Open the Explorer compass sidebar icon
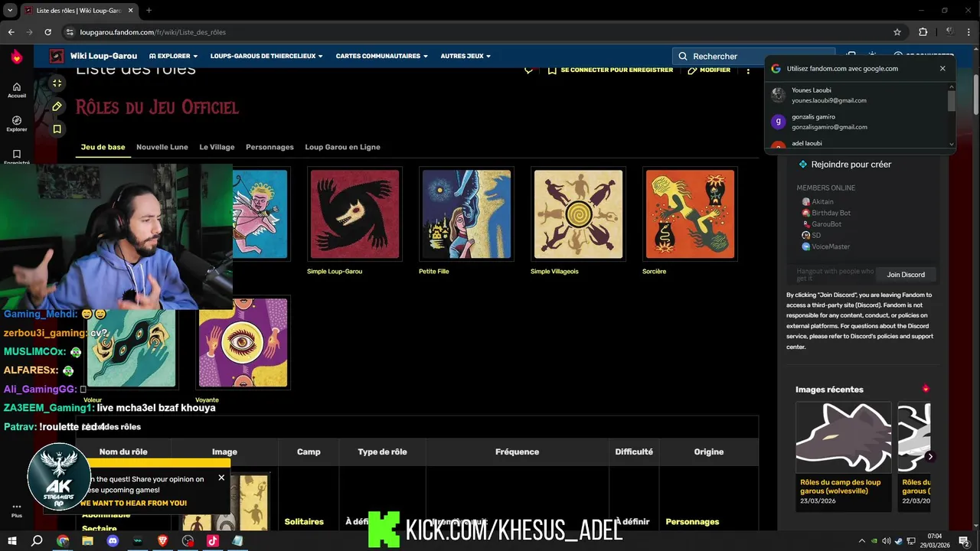Screen dimensions: 980x551 pos(17,123)
